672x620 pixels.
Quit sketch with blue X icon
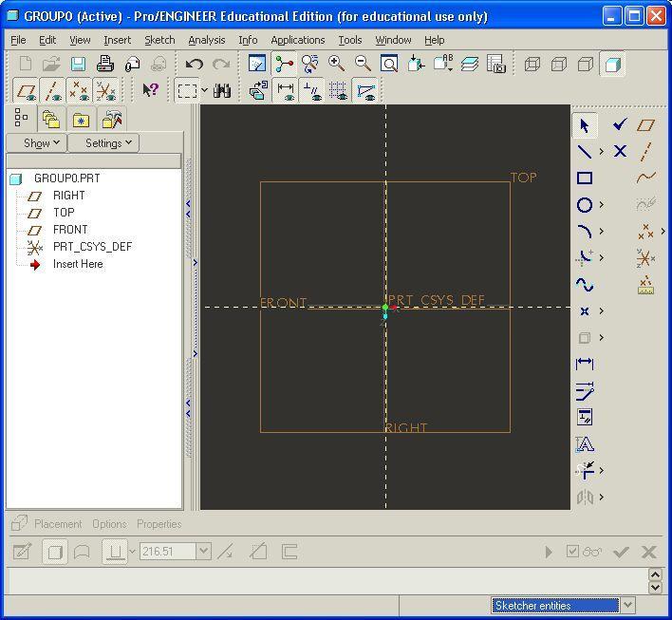620,151
